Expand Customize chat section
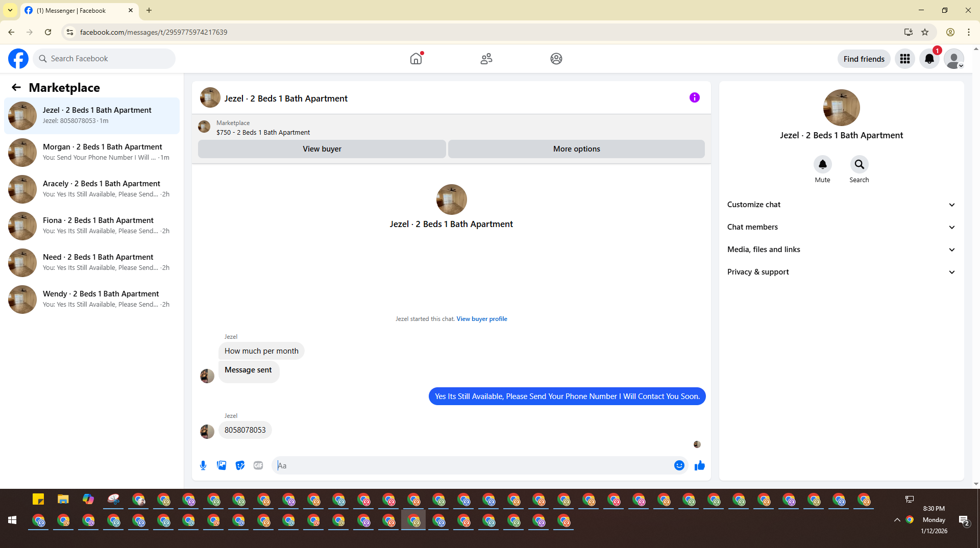The width and height of the screenshot is (980, 548). coord(841,205)
